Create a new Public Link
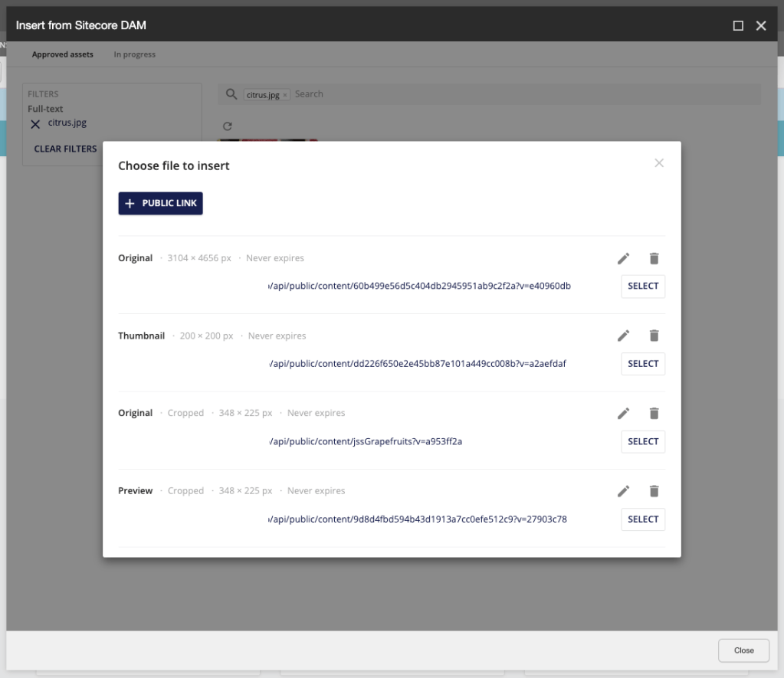784x678 pixels. pyautogui.click(x=160, y=204)
